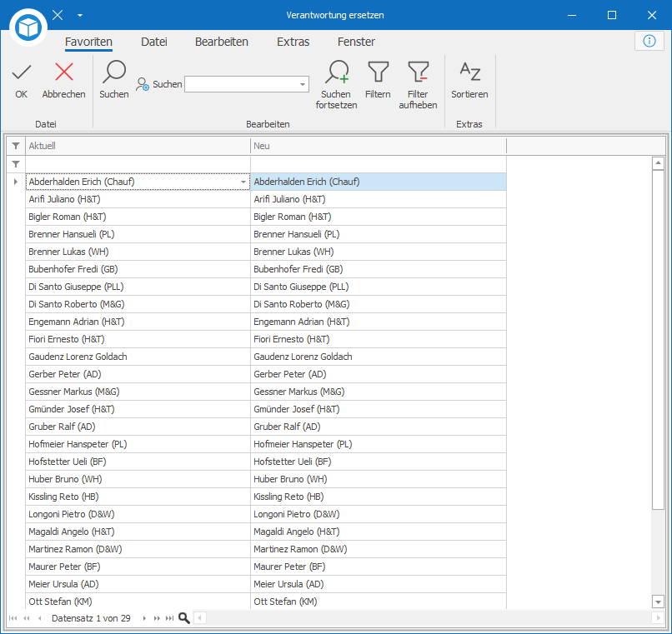
Task: Select Fiori Ernesto (H&T) in Aktuell column
Action: point(138,339)
